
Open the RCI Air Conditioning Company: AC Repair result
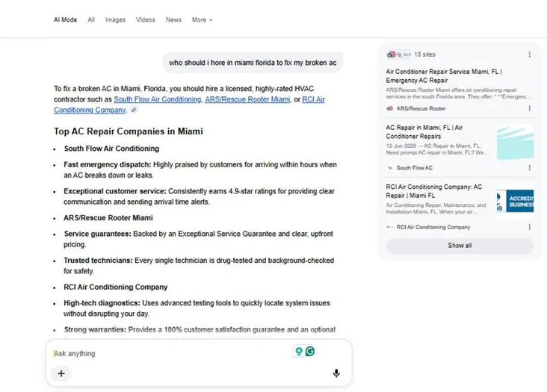tap(434, 191)
